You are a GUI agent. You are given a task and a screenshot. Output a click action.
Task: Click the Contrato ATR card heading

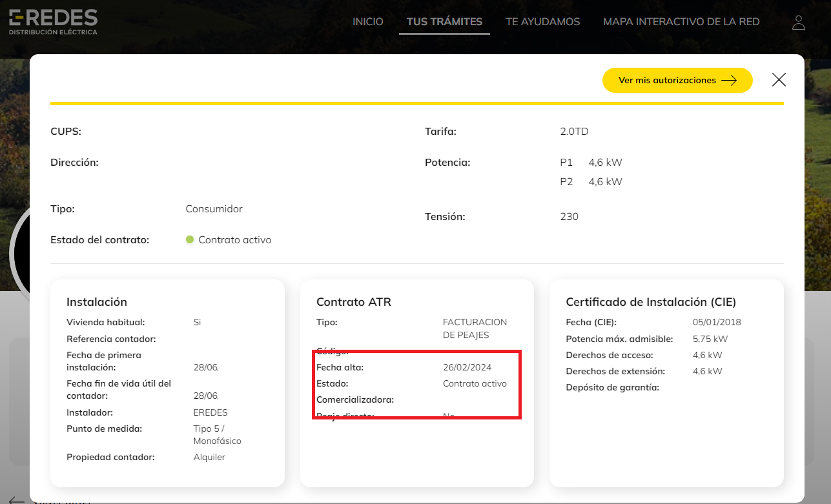pos(354,302)
